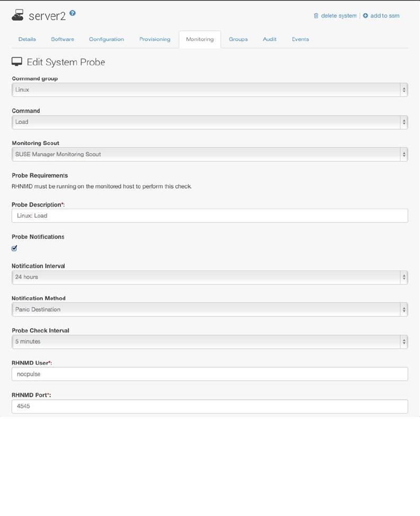Select the Events tab

pyautogui.click(x=300, y=39)
